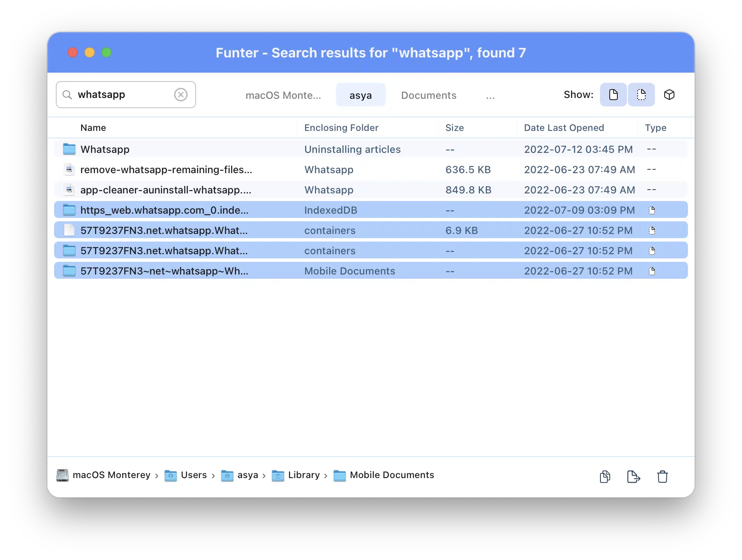
Task: Select 57T9237FN3.net.whatsapp file sized 6.9 KB
Action: 371,230
